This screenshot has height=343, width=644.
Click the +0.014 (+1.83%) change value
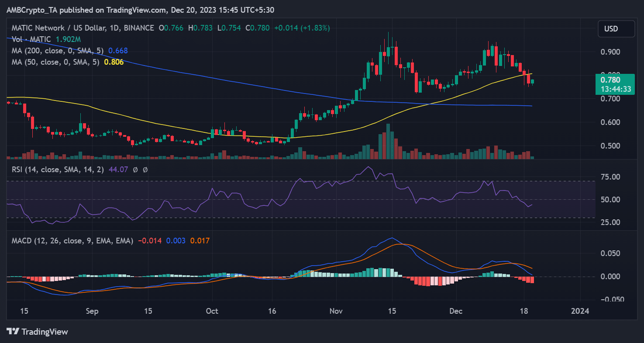click(302, 28)
